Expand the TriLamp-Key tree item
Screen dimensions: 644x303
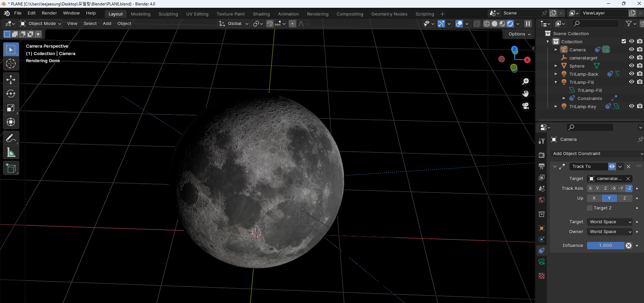click(x=556, y=106)
